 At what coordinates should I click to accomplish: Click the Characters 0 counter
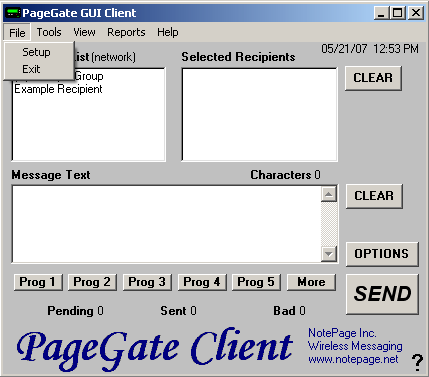[x=285, y=175]
